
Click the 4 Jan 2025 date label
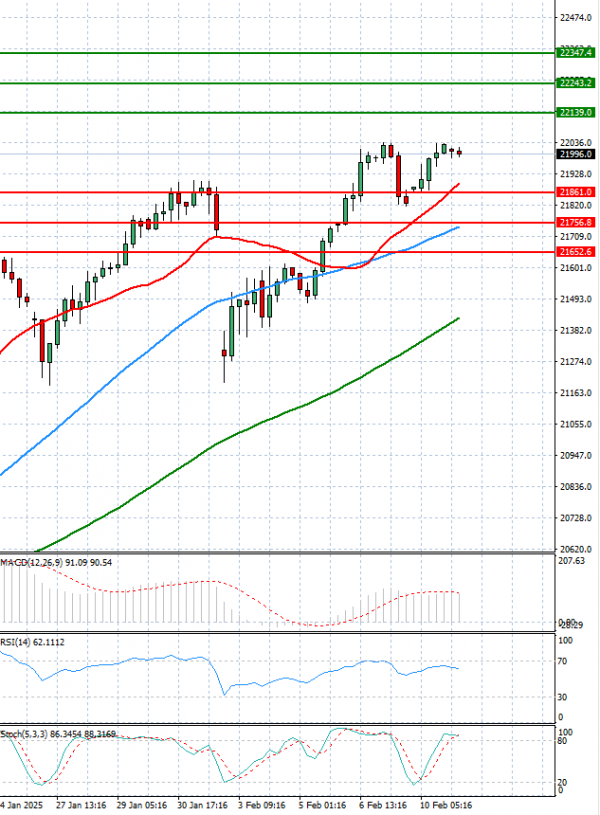tap(22, 805)
